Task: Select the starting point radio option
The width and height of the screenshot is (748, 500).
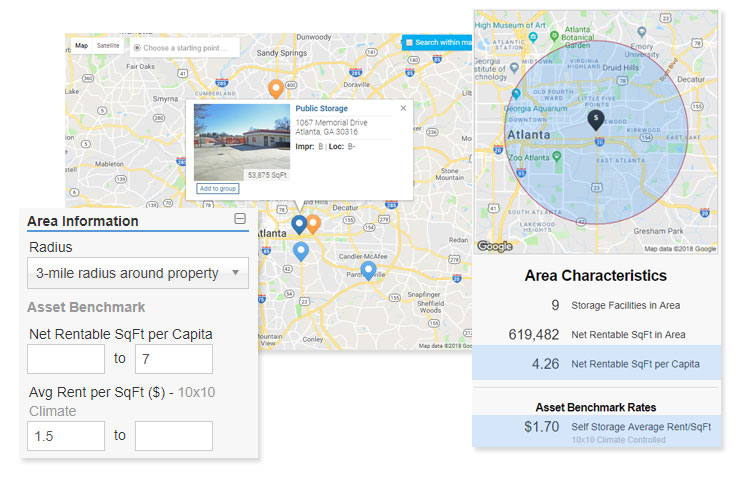Action: point(137,47)
